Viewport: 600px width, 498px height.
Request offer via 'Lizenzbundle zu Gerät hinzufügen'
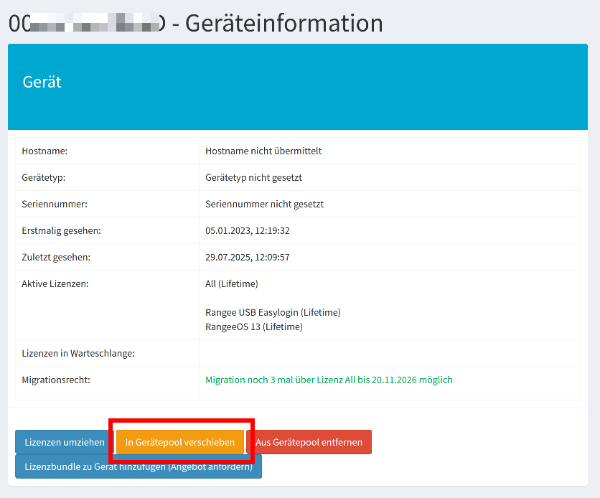(x=138, y=467)
